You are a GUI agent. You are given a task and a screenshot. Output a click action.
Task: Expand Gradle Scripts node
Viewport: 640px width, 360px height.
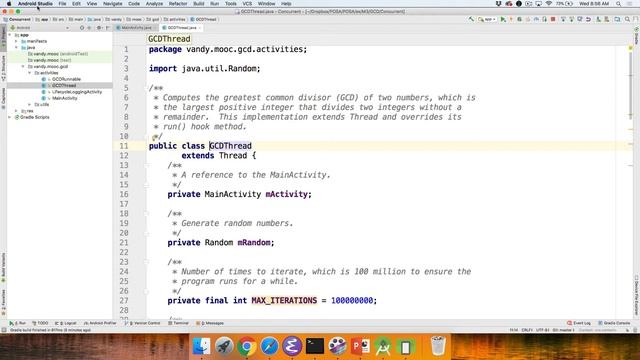pyautogui.click(x=10, y=117)
